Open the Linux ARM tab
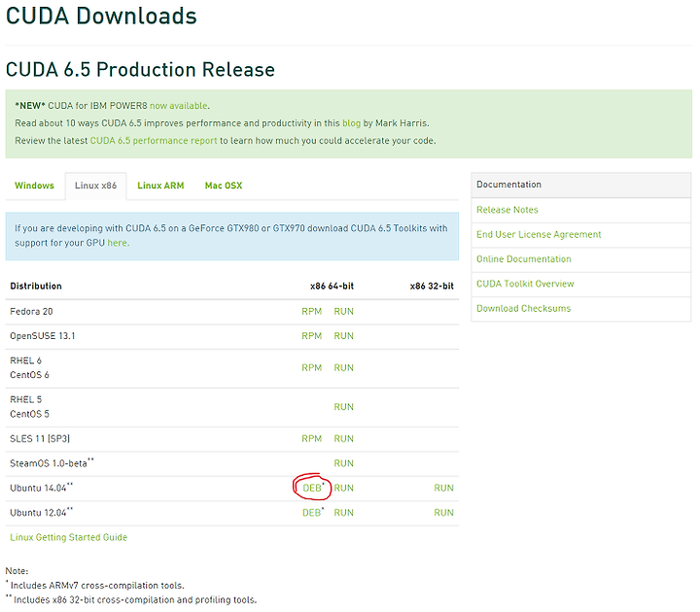Viewport: 700px width, 612px height. [x=160, y=186]
